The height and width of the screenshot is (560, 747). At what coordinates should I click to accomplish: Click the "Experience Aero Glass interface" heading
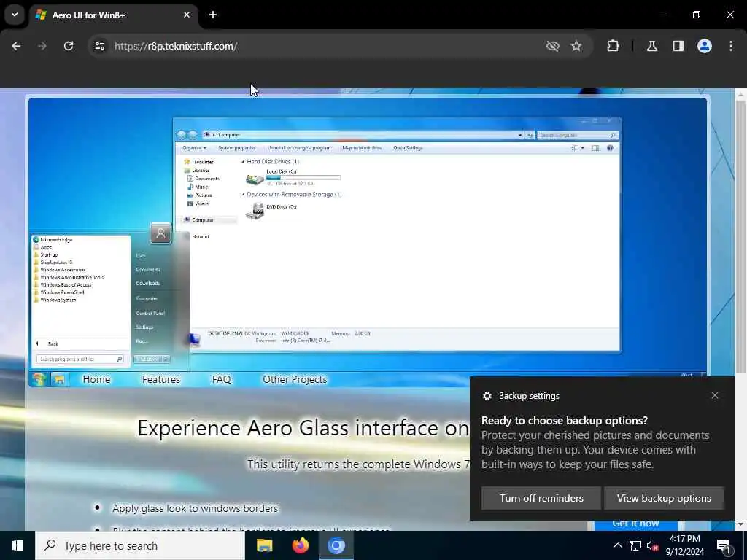pyautogui.click(x=303, y=427)
